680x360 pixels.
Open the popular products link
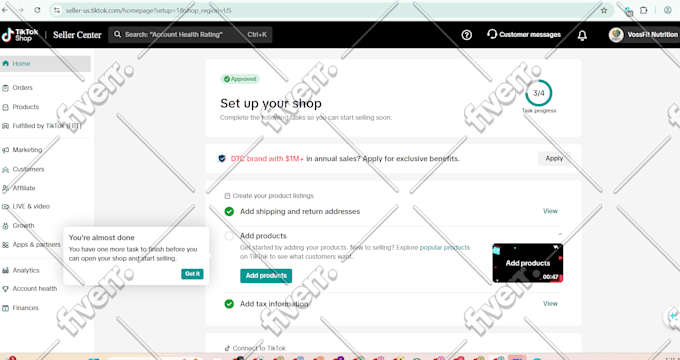pos(445,248)
